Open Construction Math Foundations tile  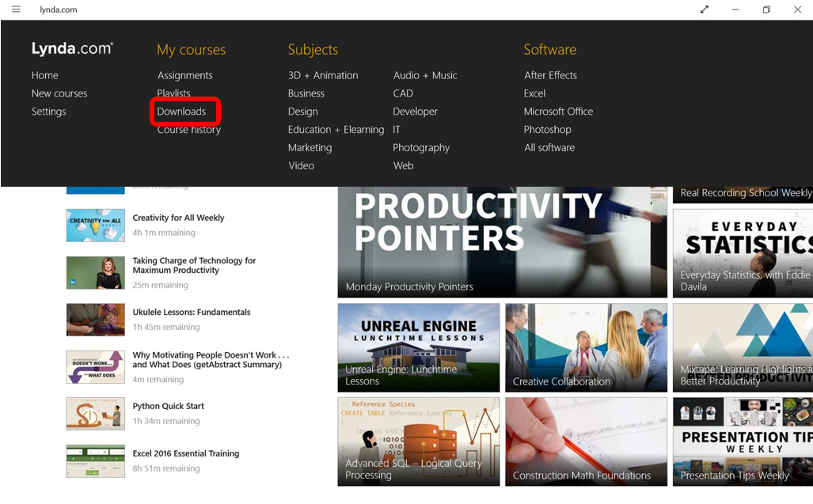coord(586,441)
